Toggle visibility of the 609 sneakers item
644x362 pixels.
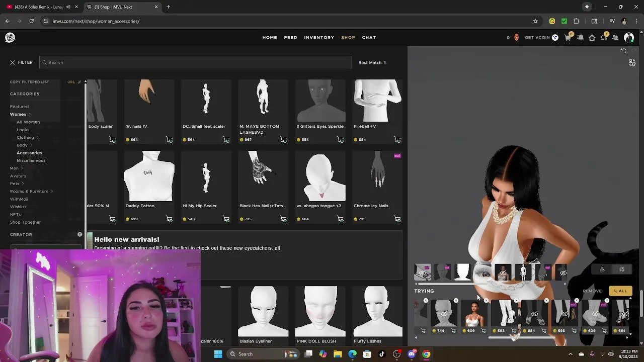[x=595, y=314]
